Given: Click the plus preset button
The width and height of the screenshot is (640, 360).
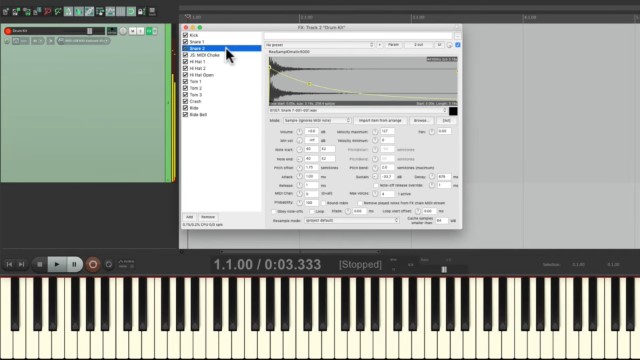Looking at the screenshot, I should [x=380, y=45].
